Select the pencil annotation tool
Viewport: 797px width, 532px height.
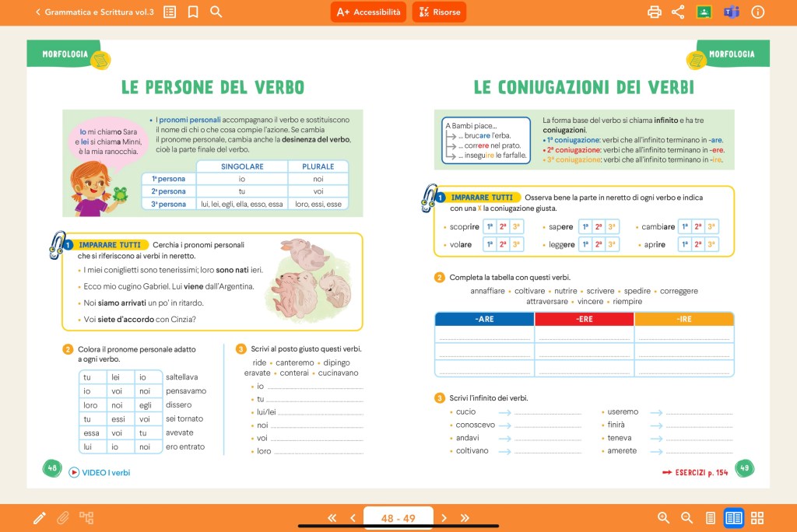coord(39,518)
